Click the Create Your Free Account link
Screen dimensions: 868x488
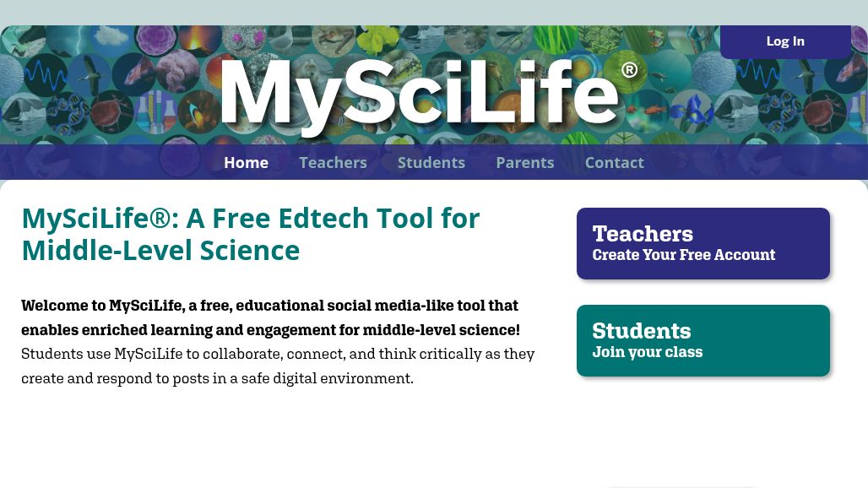coord(683,254)
